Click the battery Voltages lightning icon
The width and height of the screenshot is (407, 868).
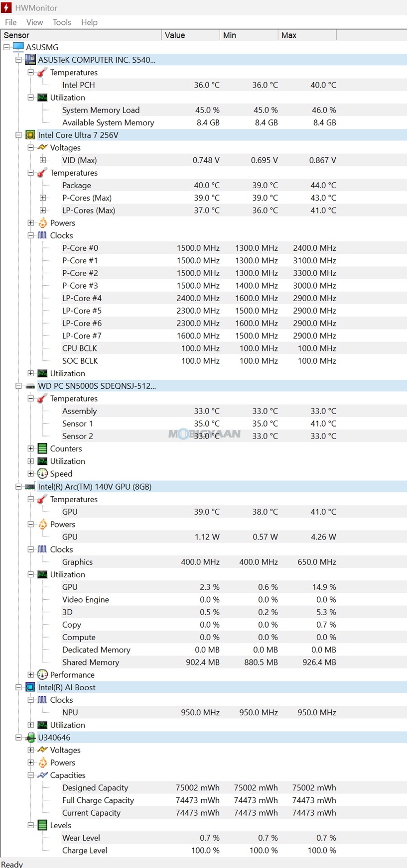(42, 750)
